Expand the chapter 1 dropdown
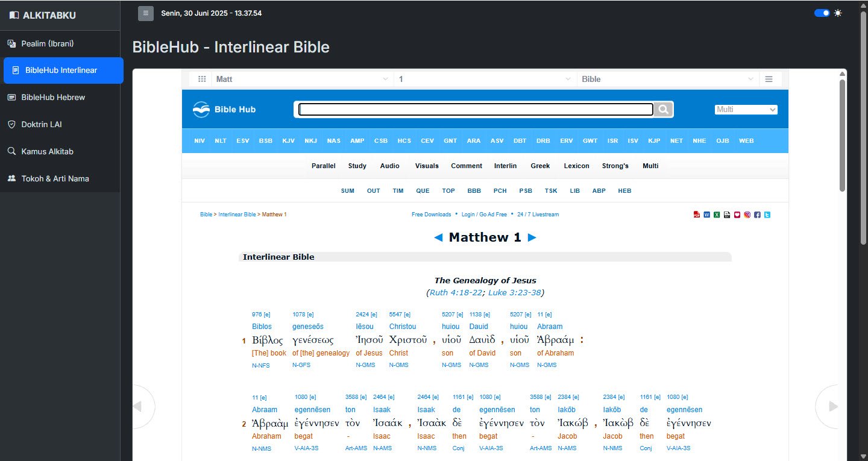 pos(485,79)
